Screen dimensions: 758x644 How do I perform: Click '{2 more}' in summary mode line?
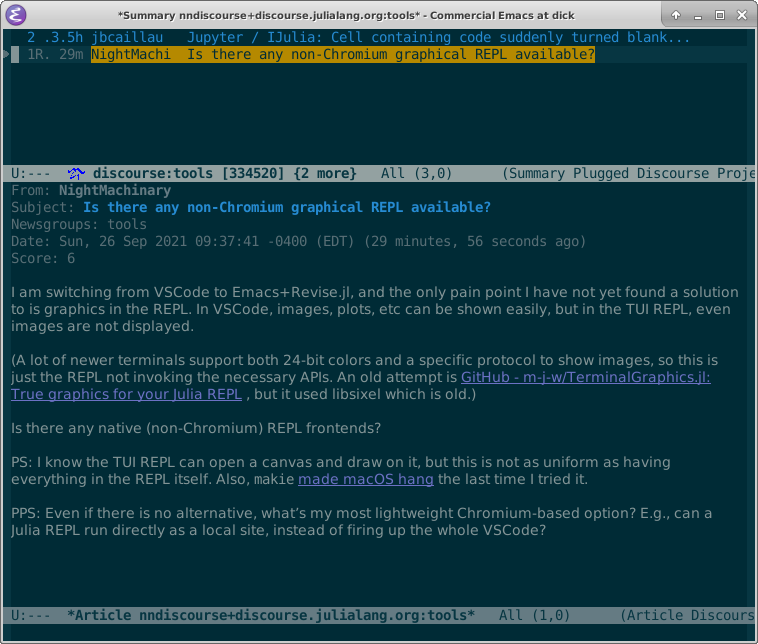pyautogui.click(x=324, y=173)
